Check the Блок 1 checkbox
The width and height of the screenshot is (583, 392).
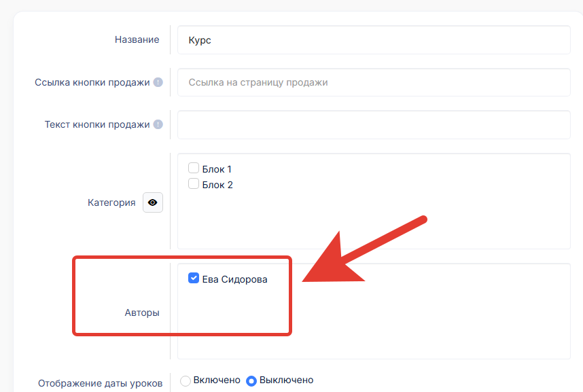point(194,168)
